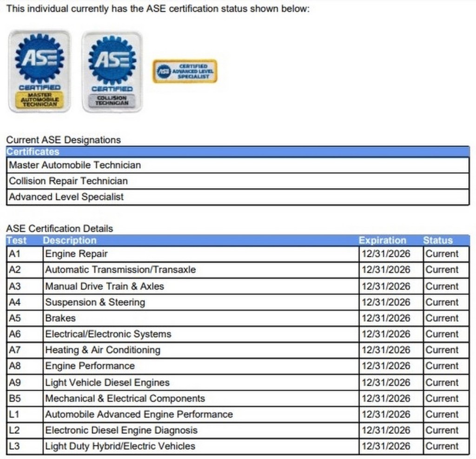
Task: Click the Test column header
Action: (17, 240)
